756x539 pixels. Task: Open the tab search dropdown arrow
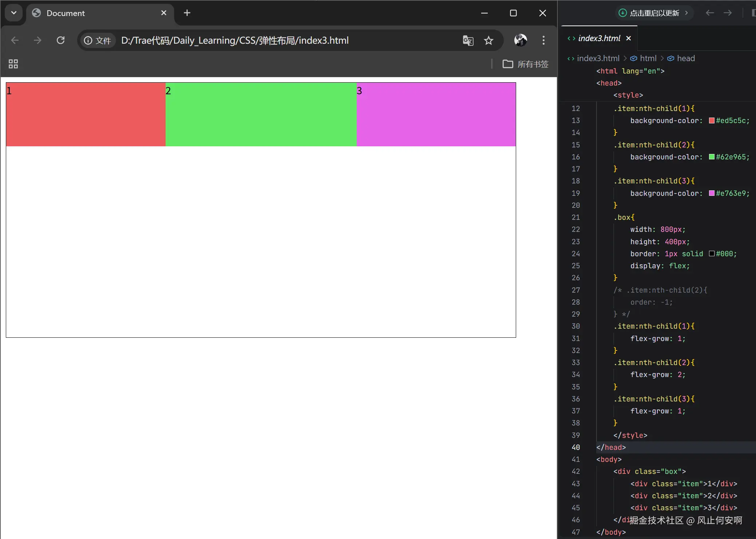coord(13,13)
